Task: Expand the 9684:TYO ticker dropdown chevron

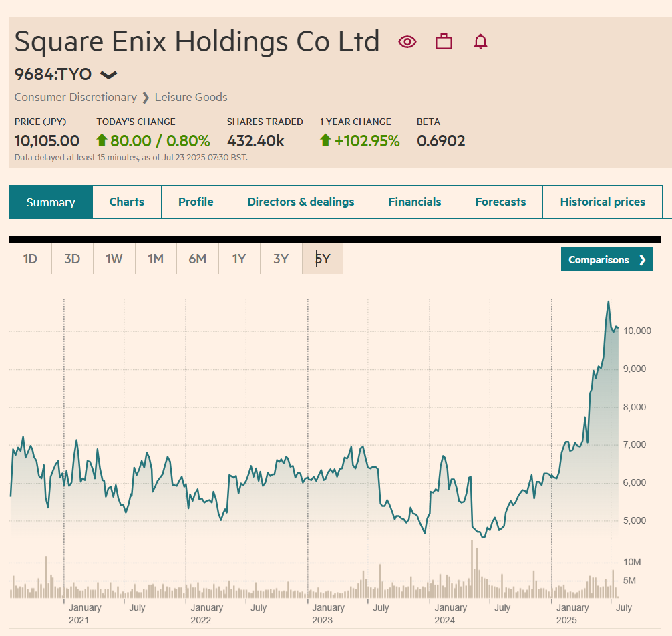Action: point(108,75)
